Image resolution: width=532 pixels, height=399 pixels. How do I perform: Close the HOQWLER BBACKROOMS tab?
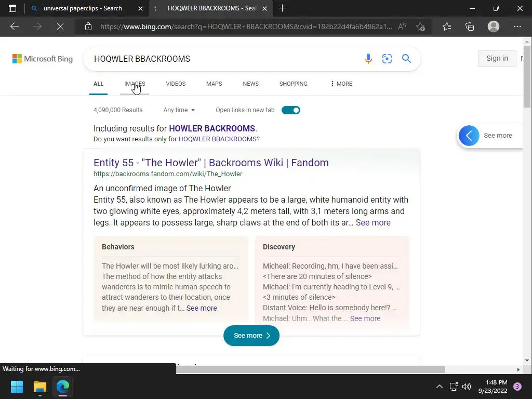pyautogui.click(x=264, y=8)
